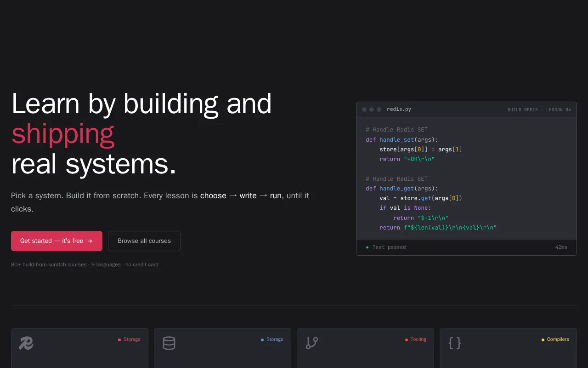Screen dimensions: 588x368
Task: Click the Tooling category tag
Action: [x=416, y=339]
